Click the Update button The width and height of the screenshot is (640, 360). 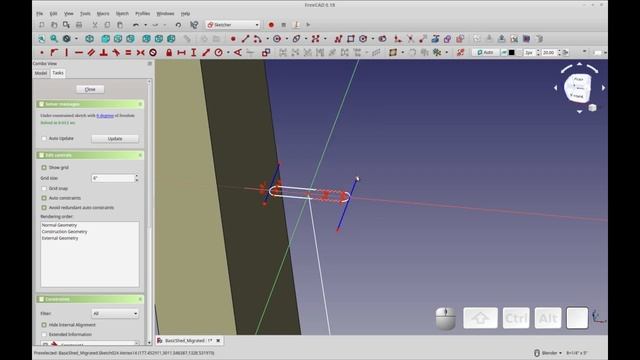click(115, 139)
